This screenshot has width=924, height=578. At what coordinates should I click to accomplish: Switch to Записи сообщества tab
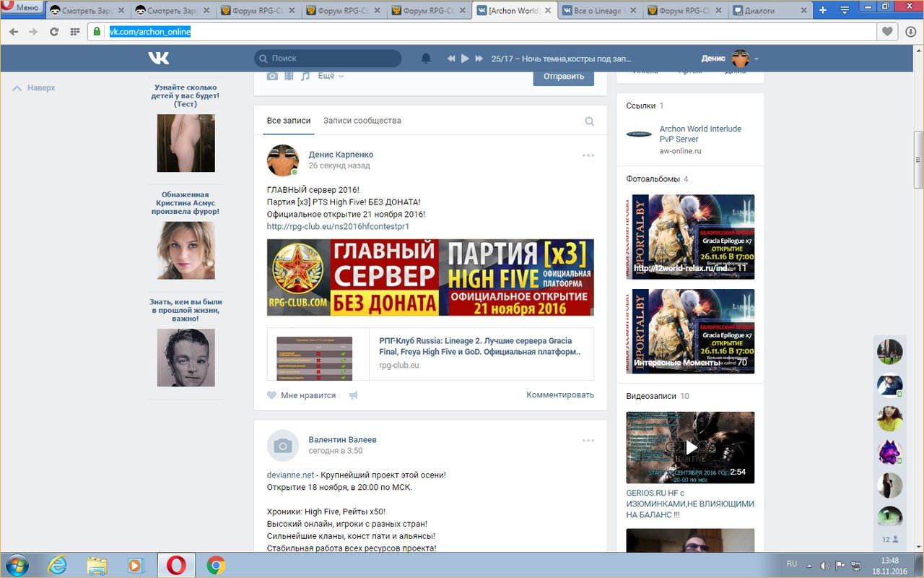[362, 121]
